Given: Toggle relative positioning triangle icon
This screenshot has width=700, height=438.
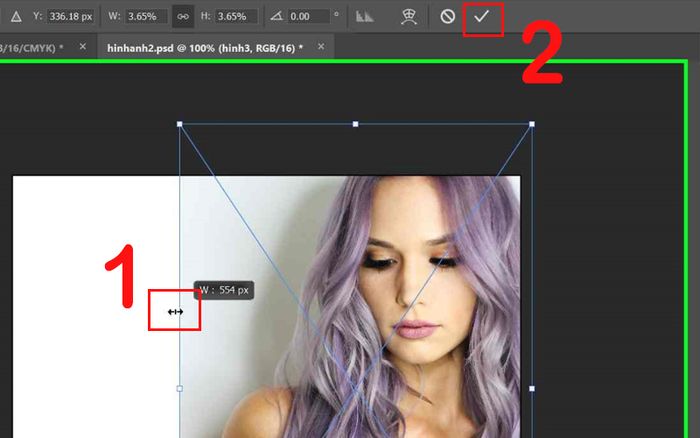Looking at the screenshot, I should pyautogui.click(x=16, y=17).
